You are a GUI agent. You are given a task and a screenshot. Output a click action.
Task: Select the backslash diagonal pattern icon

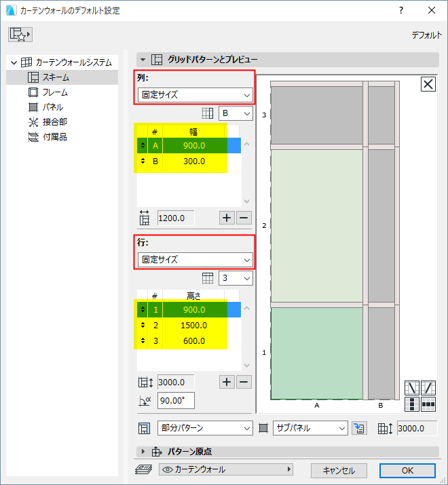click(412, 388)
